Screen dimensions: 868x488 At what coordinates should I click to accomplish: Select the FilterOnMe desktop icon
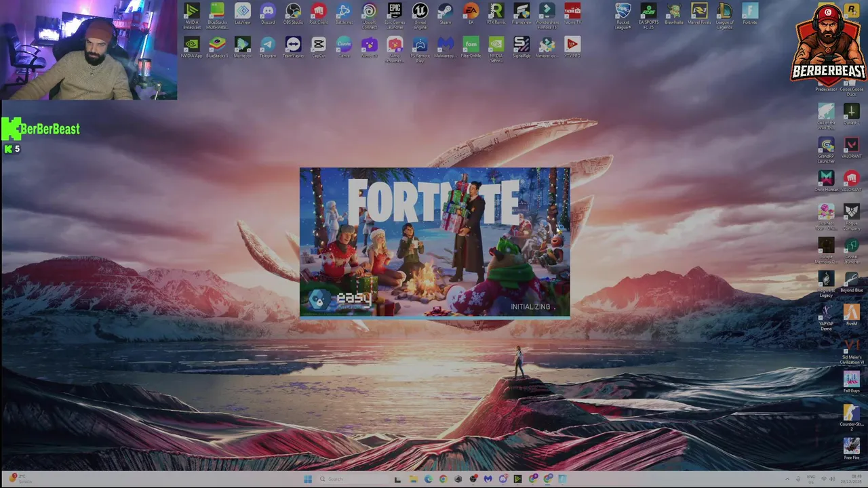tap(471, 47)
